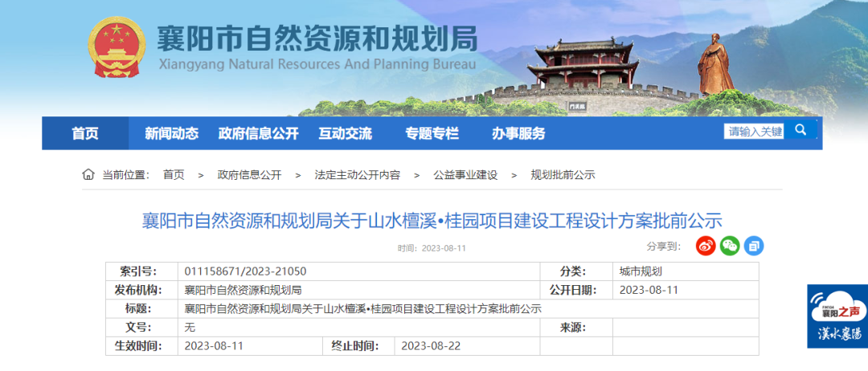The width and height of the screenshot is (868, 371).
Task: Click the search magnifier icon
Action: [800, 130]
